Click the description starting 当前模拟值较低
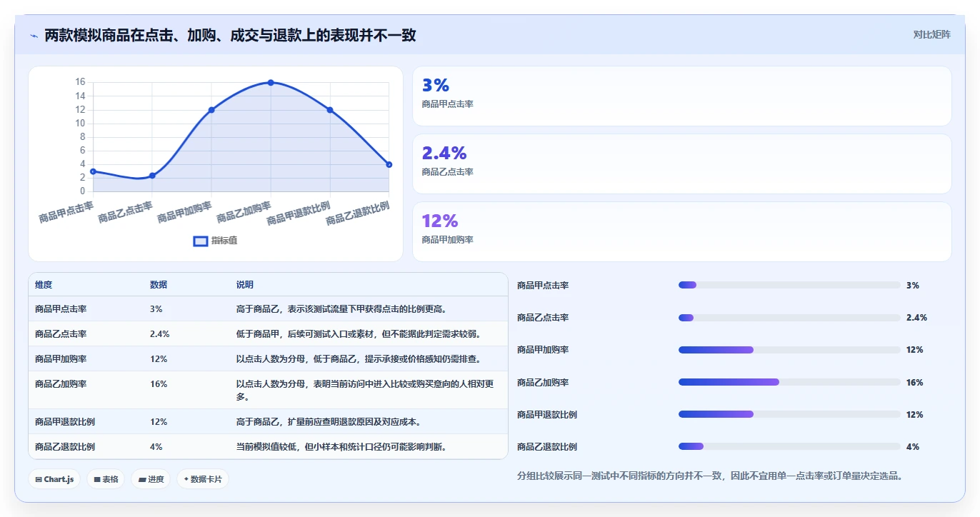The image size is (980, 517). [342, 447]
